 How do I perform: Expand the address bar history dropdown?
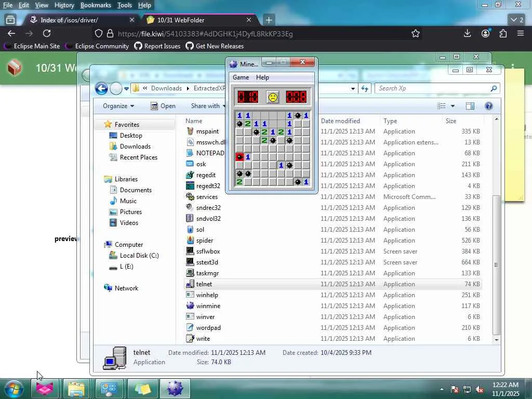point(353,88)
